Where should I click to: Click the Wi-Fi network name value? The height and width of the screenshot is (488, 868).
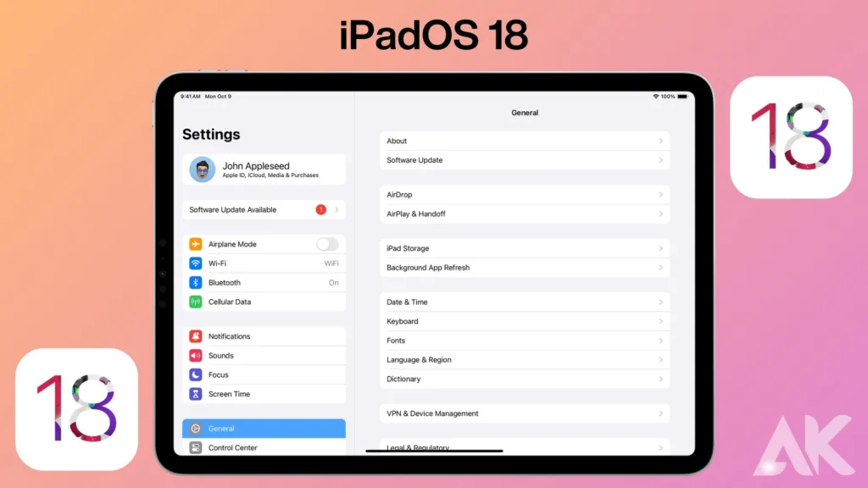(x=331, y=263)
